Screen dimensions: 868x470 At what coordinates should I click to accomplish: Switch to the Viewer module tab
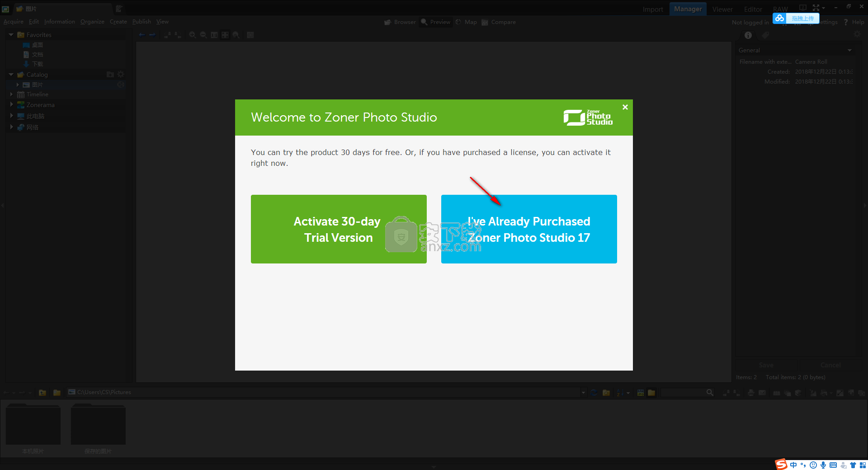tap(722, 9)
